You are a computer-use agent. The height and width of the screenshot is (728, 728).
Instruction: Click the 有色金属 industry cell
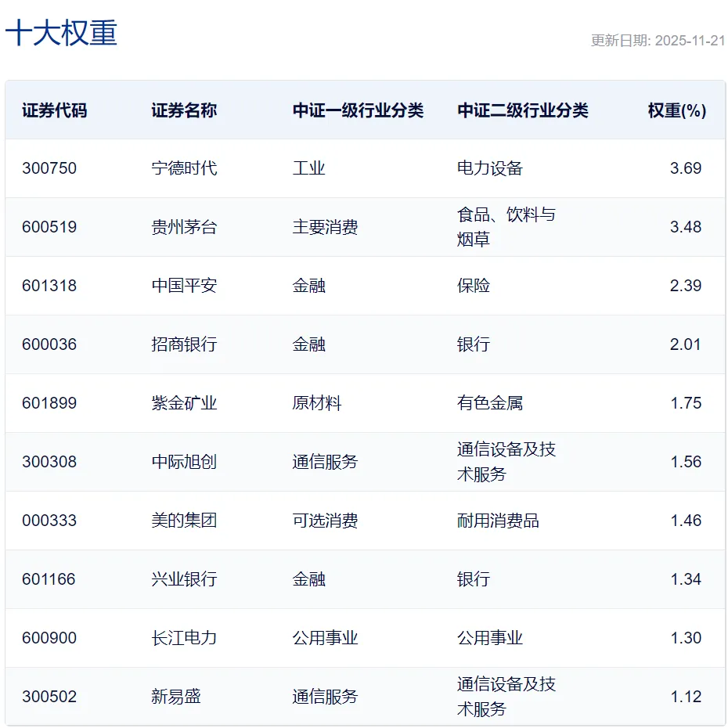pyautogui.click(x=490, y=403)
